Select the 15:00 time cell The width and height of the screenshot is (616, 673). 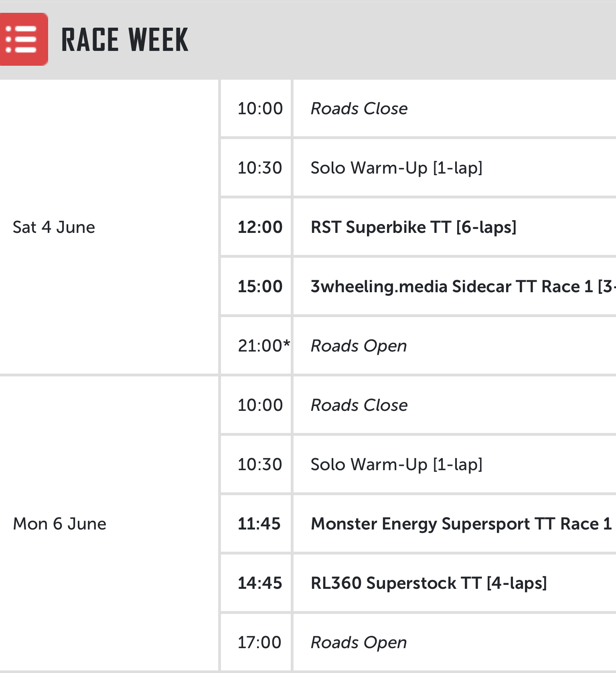(256, 286)
